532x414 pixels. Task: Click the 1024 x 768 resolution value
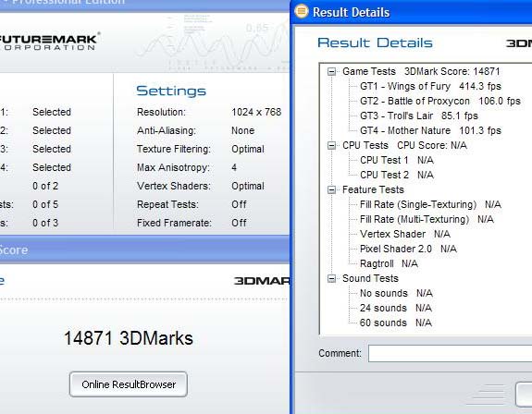(x=256, y=112)
